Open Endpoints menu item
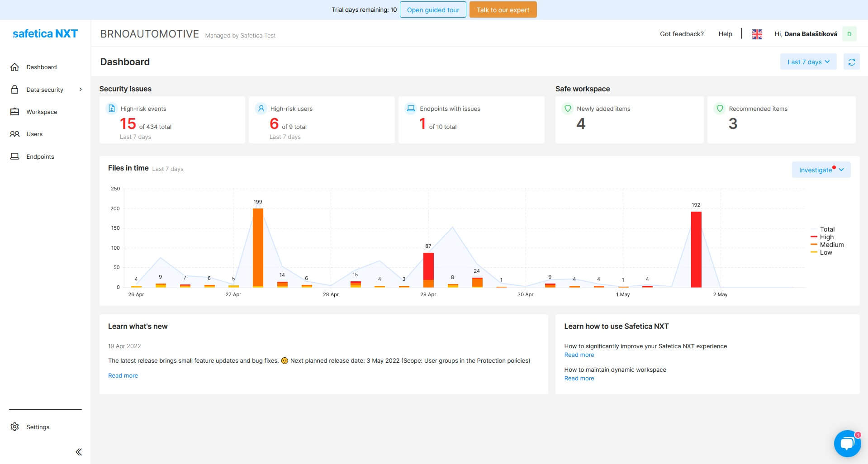This screenshot has height=464, width=868. tap(40, 156)
